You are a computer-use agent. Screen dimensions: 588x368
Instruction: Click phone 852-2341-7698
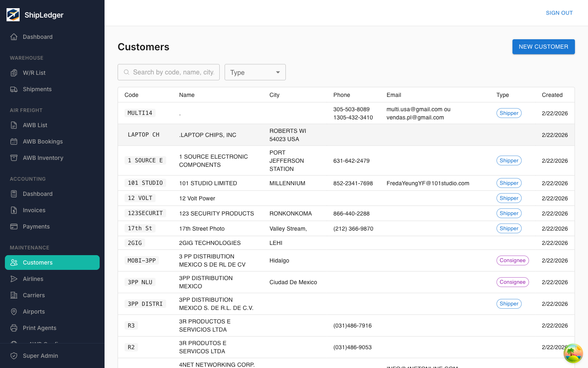coord(353,183)
